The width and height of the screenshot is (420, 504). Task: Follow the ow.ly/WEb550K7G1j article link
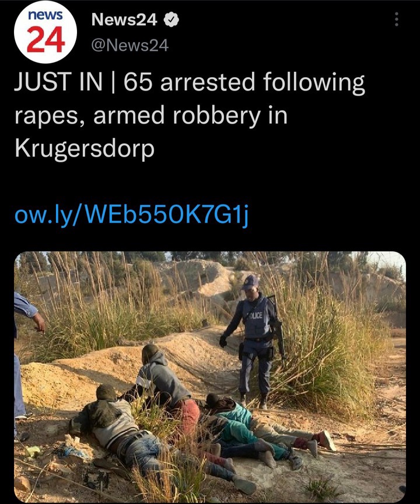[x=132, y=215]
